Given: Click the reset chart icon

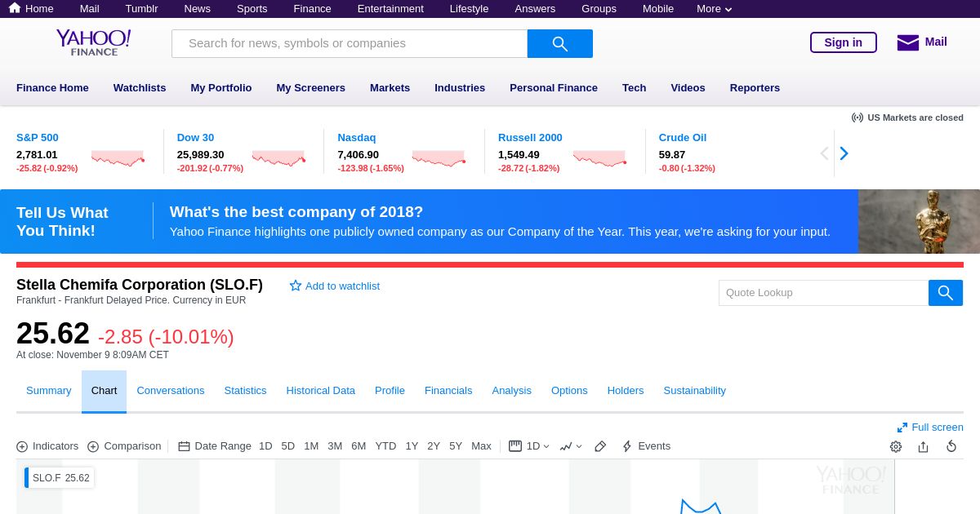Looking at the screenshot, I should pyautogui.click(x=951, y=446).
